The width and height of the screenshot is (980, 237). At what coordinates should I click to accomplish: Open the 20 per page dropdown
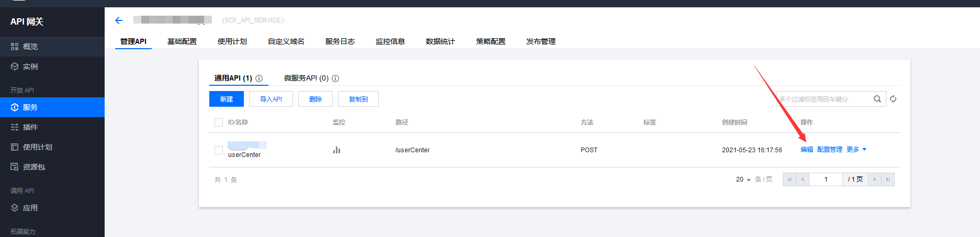[743, 179]
